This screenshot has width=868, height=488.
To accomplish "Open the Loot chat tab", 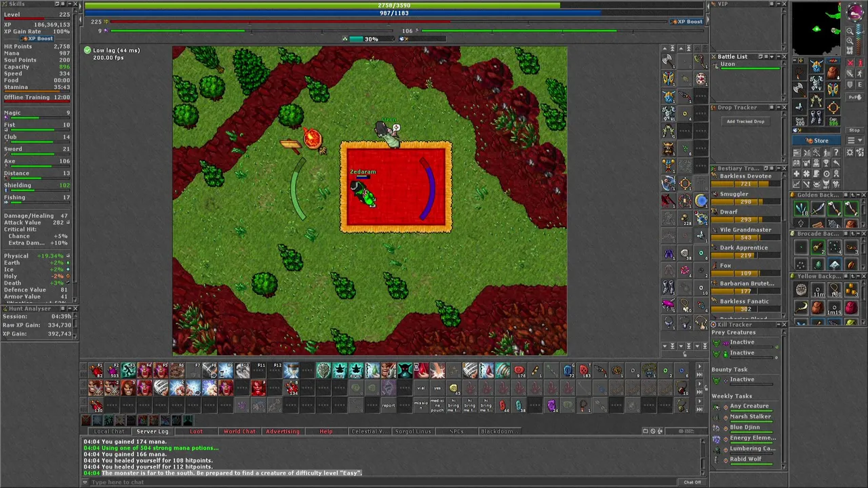I will click(x=196, y=431).
